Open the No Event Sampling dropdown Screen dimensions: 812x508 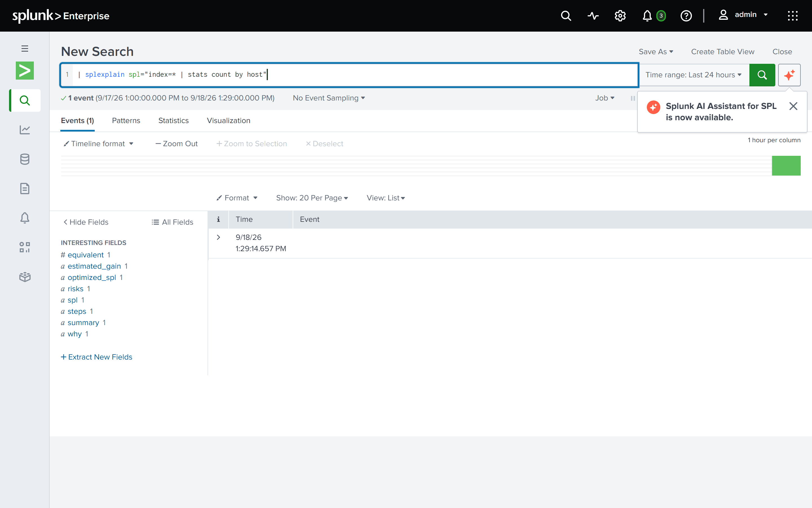(x=329, y=98)
